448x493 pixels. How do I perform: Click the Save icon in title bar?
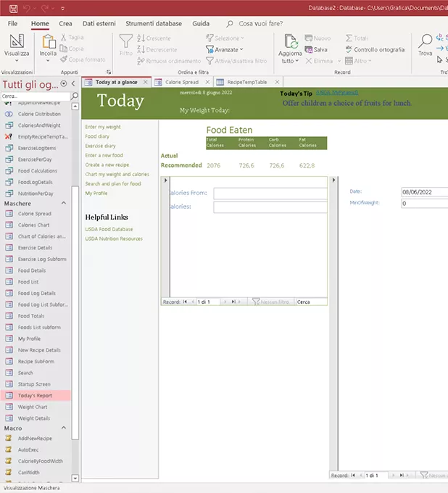coord(13,8)
